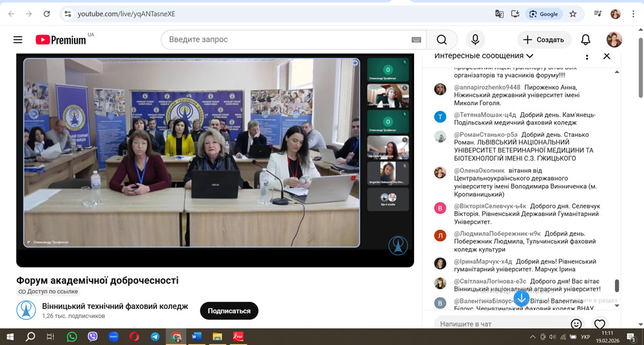The width and height of the screenshot is (644, 345).
Task: Click the magnifier search button
Action: (442, 40)
